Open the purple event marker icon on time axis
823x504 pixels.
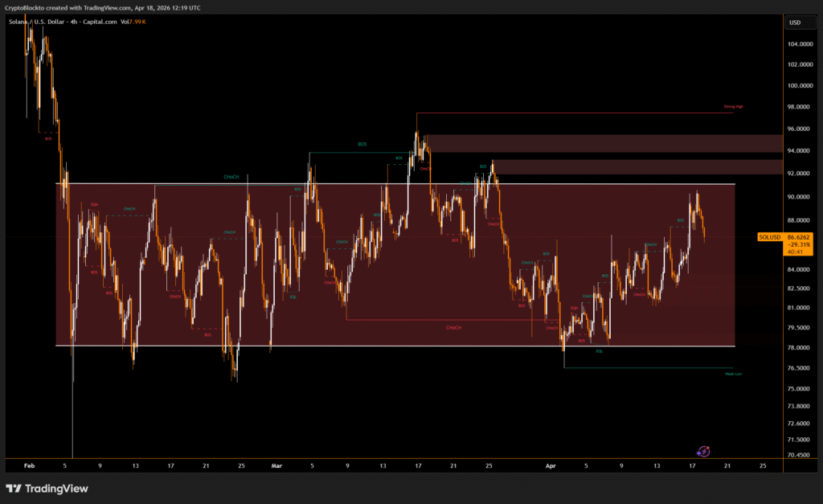[x=703, y=453]
